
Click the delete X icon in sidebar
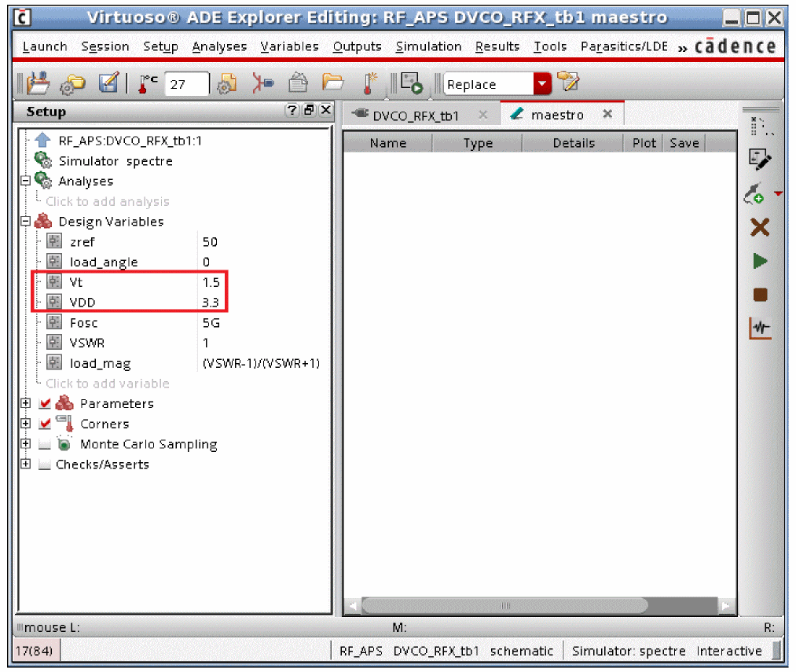pos(760,227)
